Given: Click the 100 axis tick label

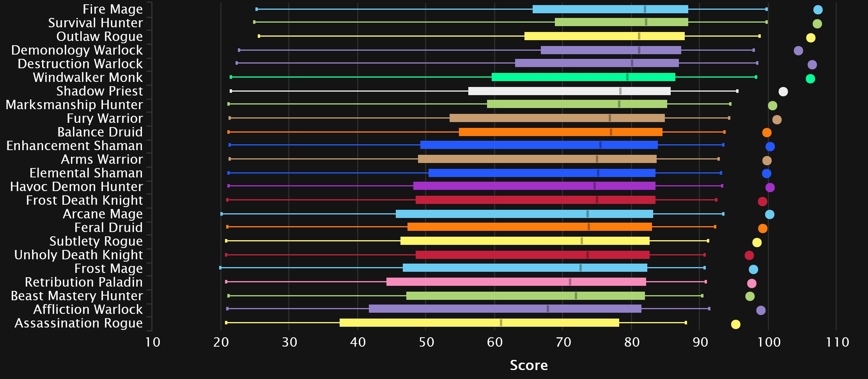Looking at the screenshot, I should (769, 342).
